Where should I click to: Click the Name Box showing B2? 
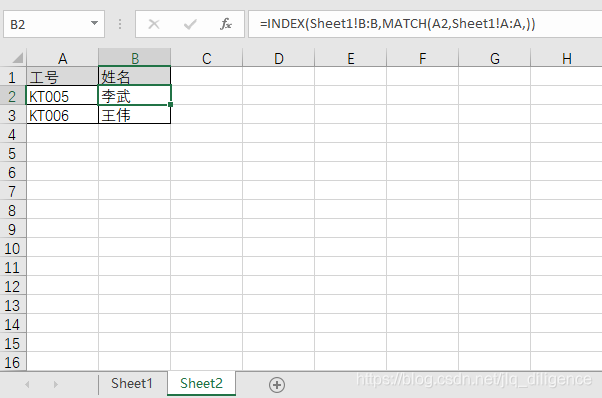[46, 24]
